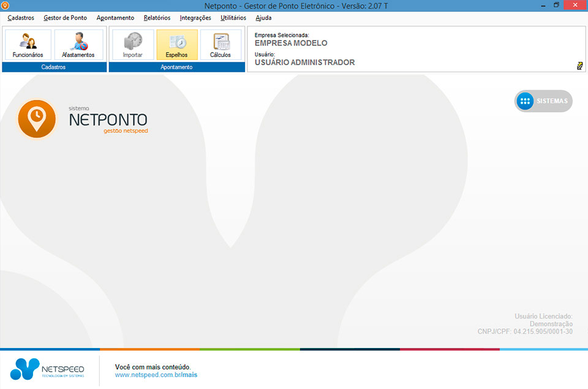Open the Espelhos timesheet icon
Image resolution: width=588 pixels, height=389 pixels.
coord(176,45)
